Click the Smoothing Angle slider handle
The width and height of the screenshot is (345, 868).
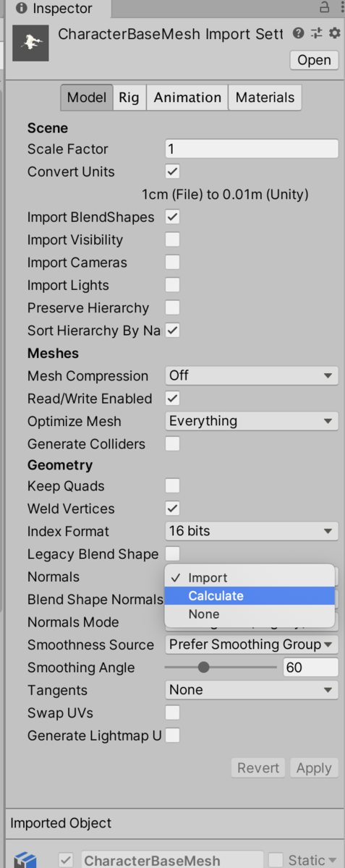204,668
